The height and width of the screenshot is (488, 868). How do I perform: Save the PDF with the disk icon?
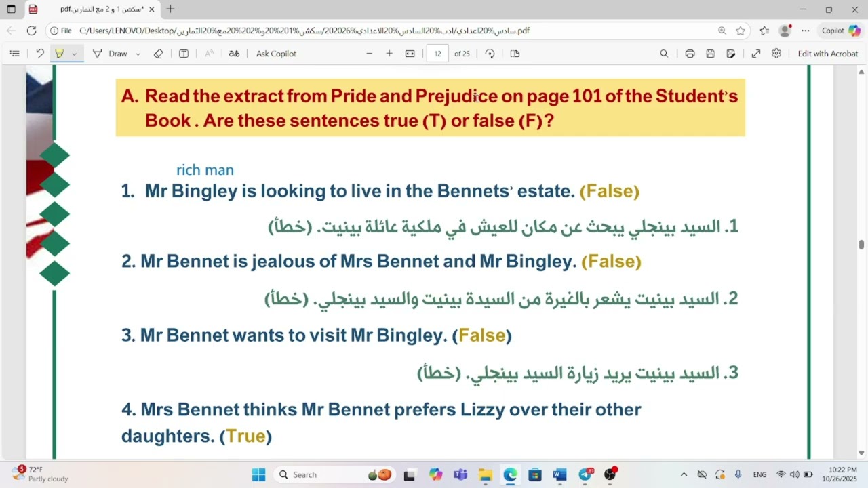[x=710, y=54]
